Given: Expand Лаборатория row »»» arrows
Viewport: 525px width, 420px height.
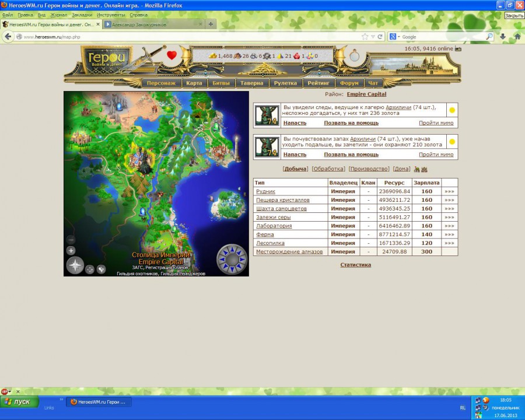Looking at the screenshot, I should 449,226.
